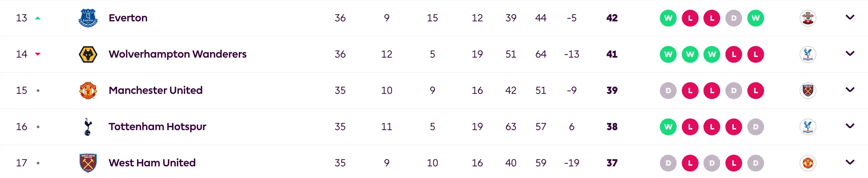Click the Everton club crest
This screenshot has width=868, height=178.
coord(88,18)
